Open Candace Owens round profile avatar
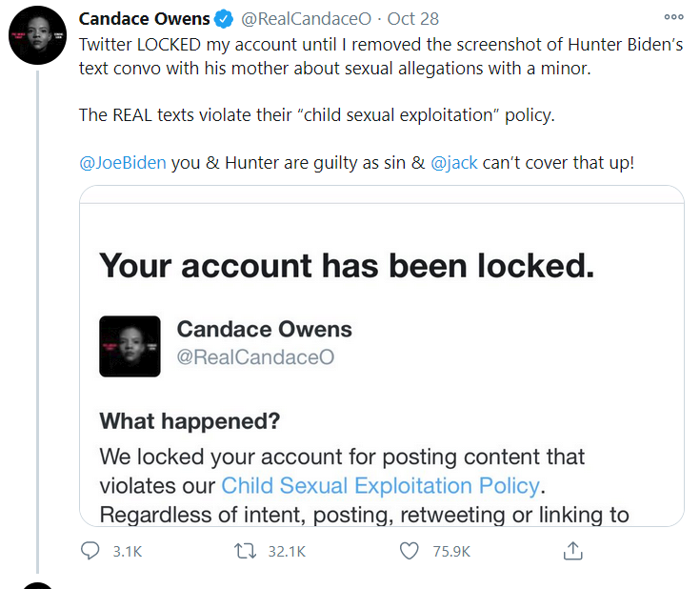 click(37, 35)
